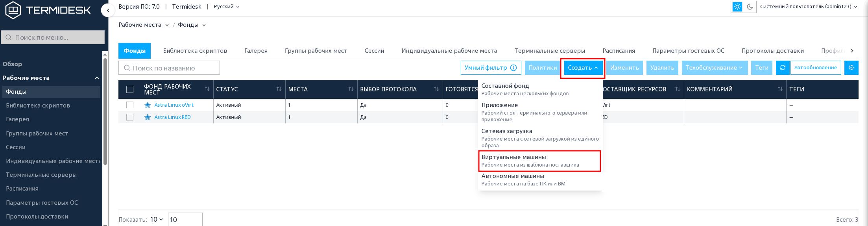This screenshot has width=868, height=226.
Task: Click the search magnifier icon in menu search
Action: (x=9, y=37)
